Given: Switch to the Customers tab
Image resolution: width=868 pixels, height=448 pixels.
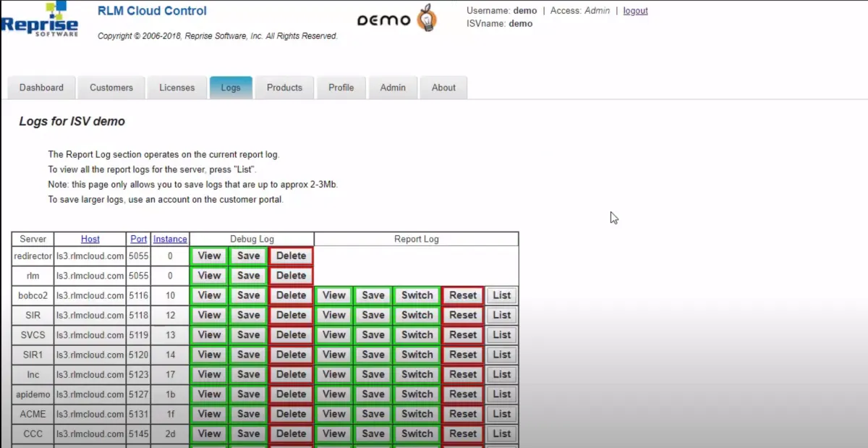Looking at the screenshot, I should [111, 88].
